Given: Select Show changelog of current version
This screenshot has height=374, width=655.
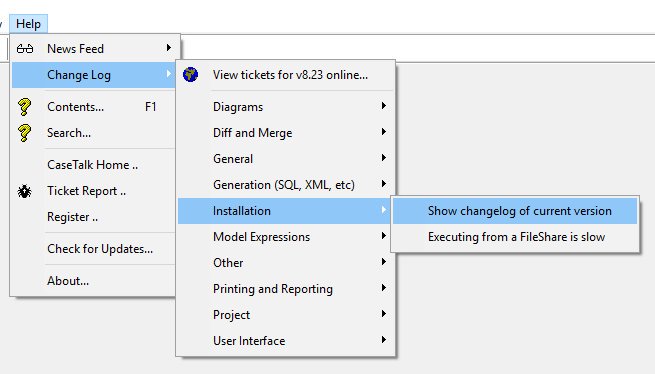Looking at the screenshot, I should coord(515,211).
